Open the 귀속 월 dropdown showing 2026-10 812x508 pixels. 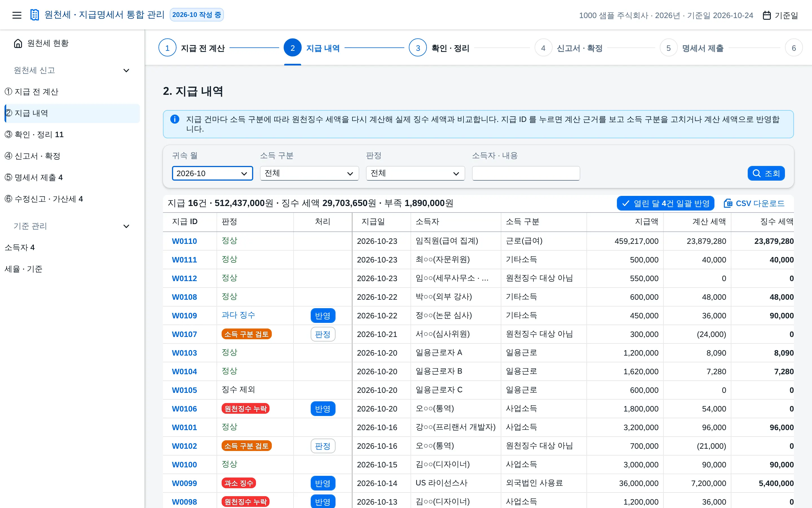click(212, 173)
